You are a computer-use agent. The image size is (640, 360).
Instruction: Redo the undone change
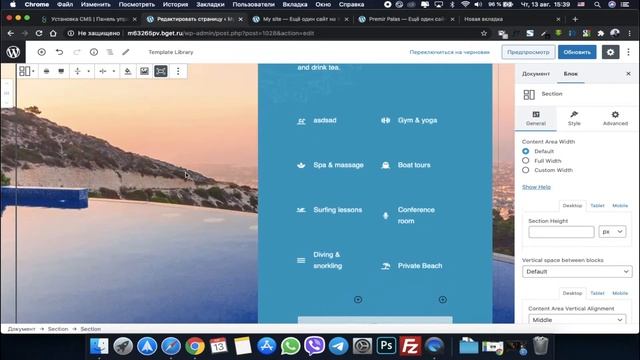pyautogui.click(x=77, y=52)
